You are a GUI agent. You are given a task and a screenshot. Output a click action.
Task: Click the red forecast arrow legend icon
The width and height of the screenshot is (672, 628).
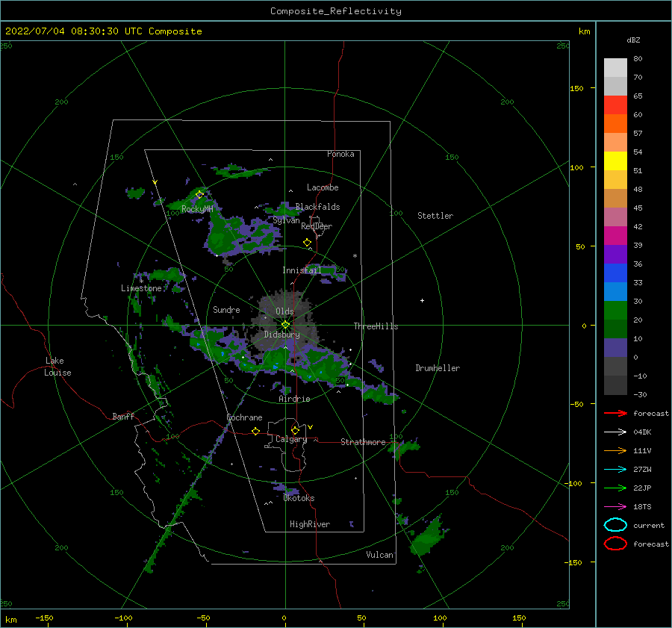[615, 413]
